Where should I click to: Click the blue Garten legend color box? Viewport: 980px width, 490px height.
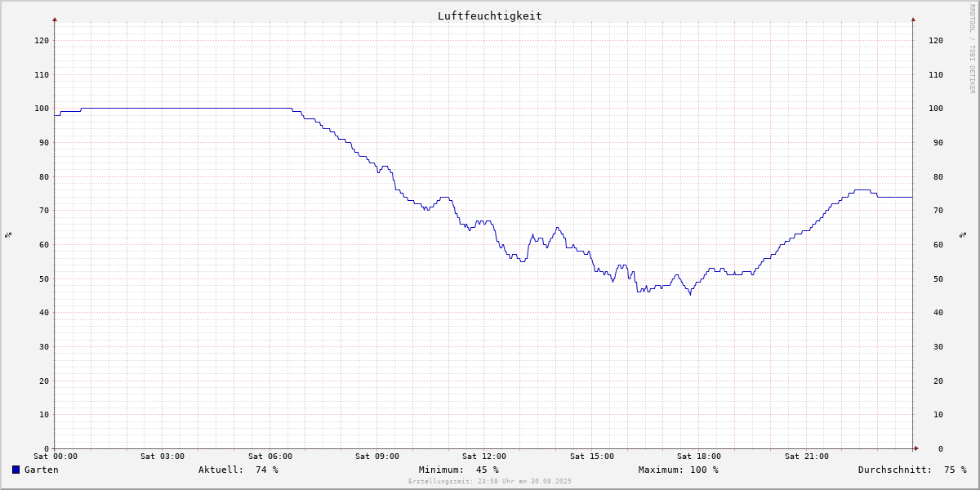point(16,470)
